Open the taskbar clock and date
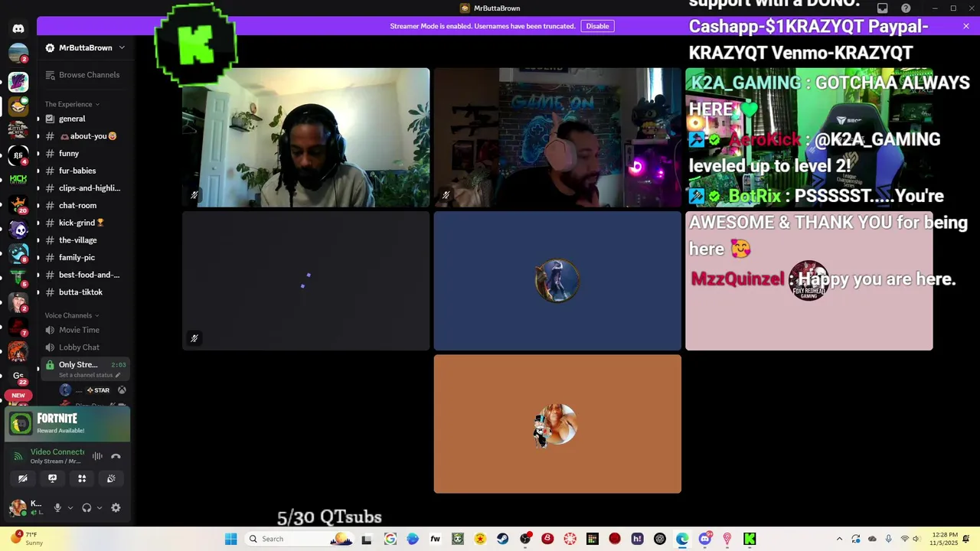Screen dimensions: 980x551 coord(943,539)
